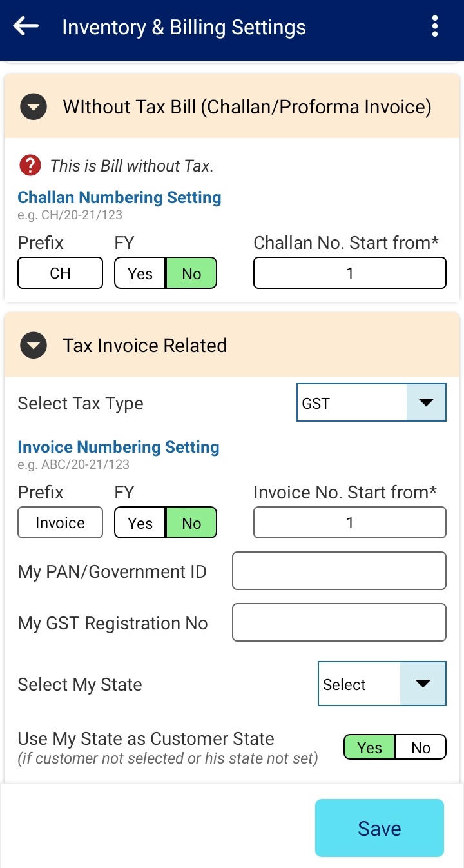
Task: Click the My GST Registration No input
Action: pos(339,622)
